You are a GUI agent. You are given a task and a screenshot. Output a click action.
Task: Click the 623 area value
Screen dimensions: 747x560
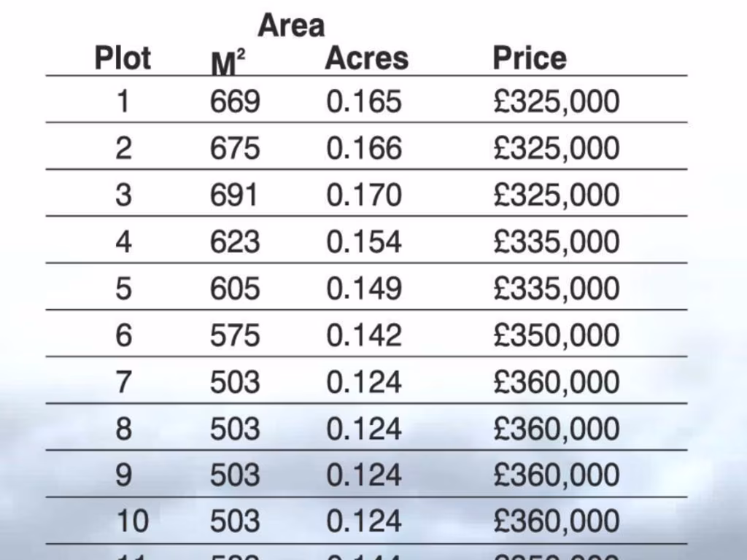point(235,241)
